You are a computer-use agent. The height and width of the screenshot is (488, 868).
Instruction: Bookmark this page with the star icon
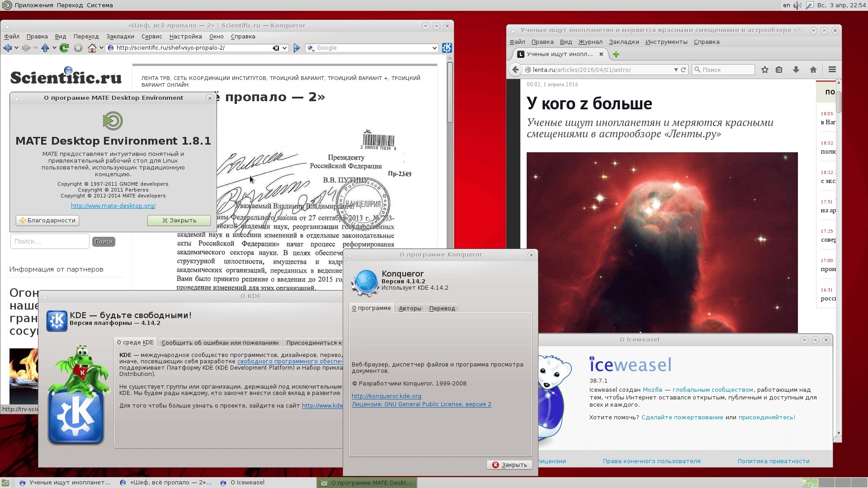[764, 70]
